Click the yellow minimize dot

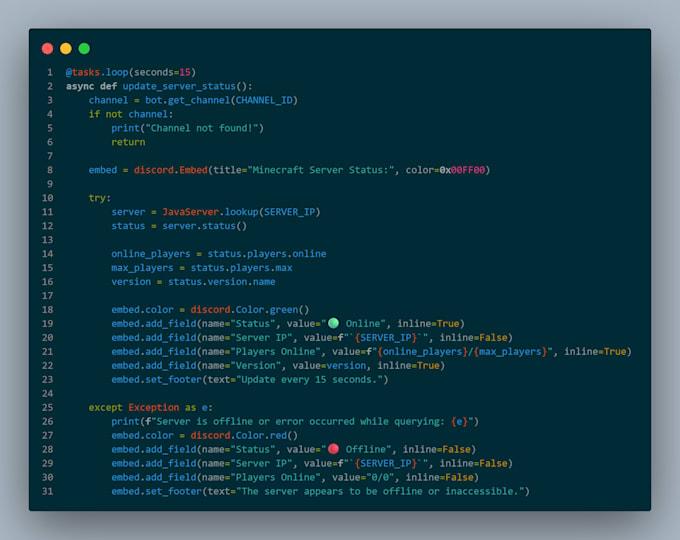66,49
